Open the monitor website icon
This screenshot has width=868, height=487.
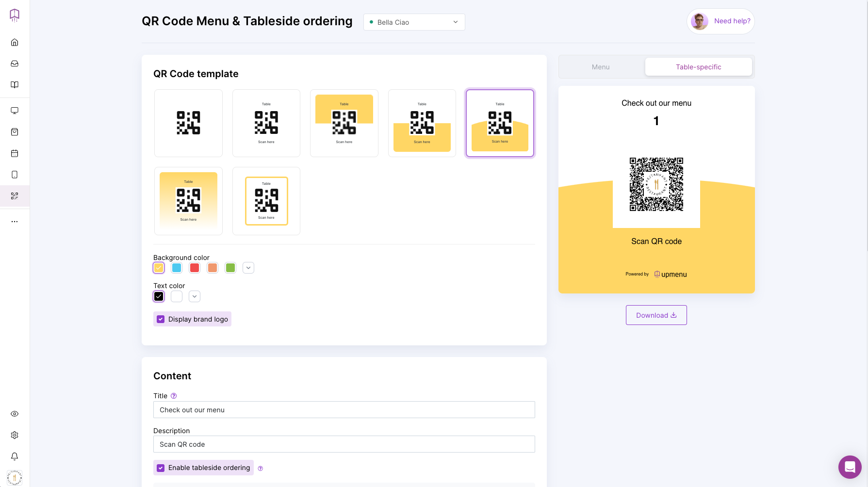click(x=15, y=111)
